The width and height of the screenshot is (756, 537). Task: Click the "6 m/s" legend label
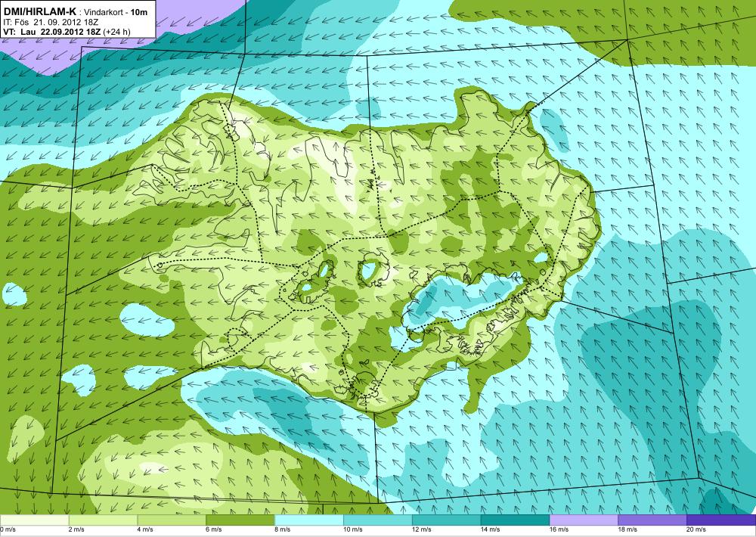click(214, 529)
